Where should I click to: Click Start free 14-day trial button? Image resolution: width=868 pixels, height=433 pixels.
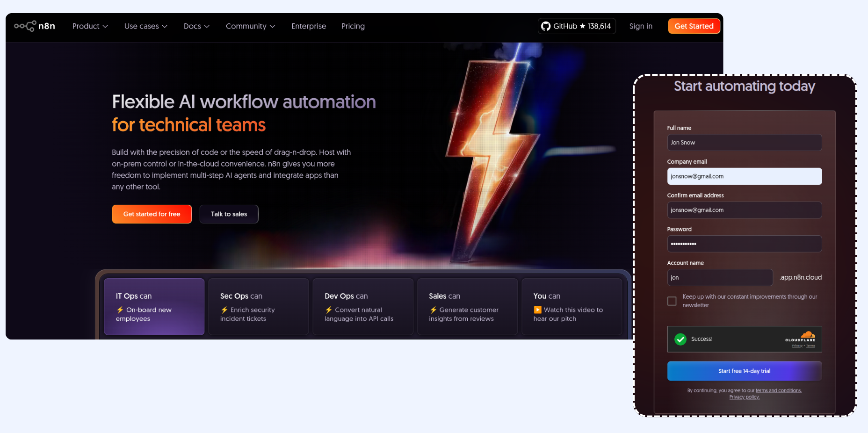[x=745, y=371]
